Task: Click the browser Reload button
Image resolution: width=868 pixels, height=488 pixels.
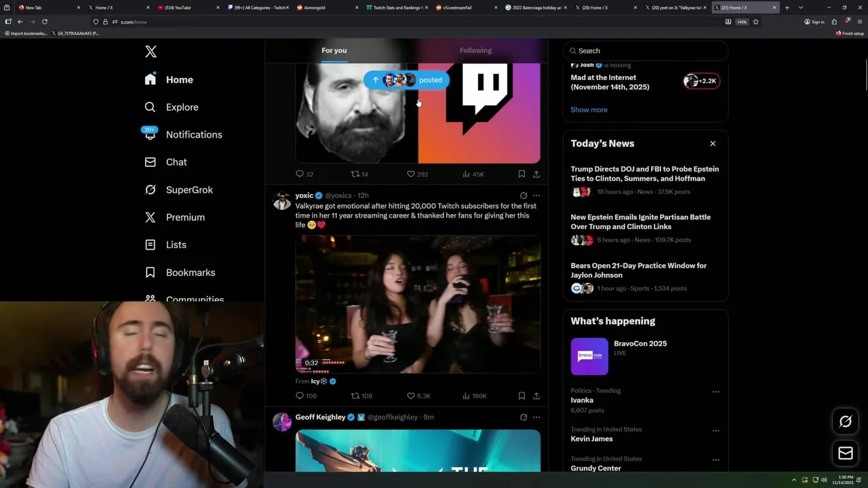Action: coord(45,22)
